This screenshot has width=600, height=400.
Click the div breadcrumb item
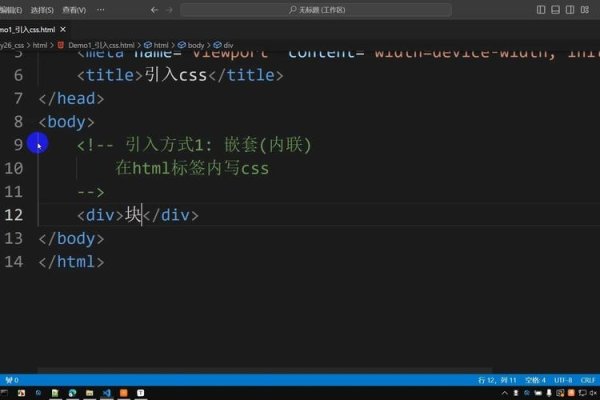pyautogui.click(x=226, y=46)
